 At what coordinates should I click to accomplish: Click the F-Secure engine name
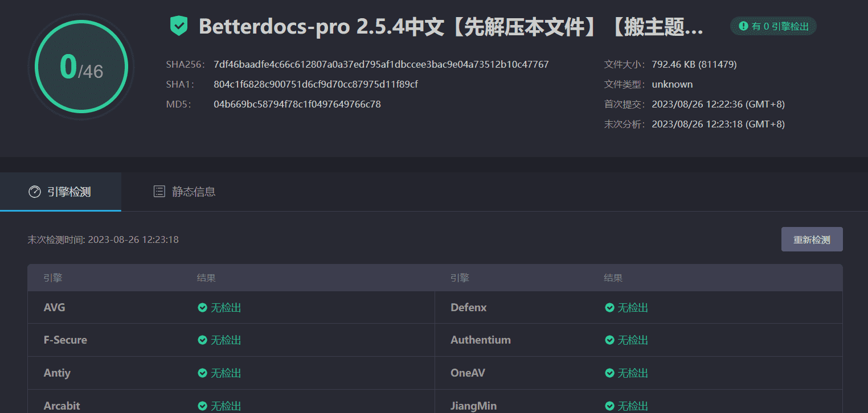[65, 340]
